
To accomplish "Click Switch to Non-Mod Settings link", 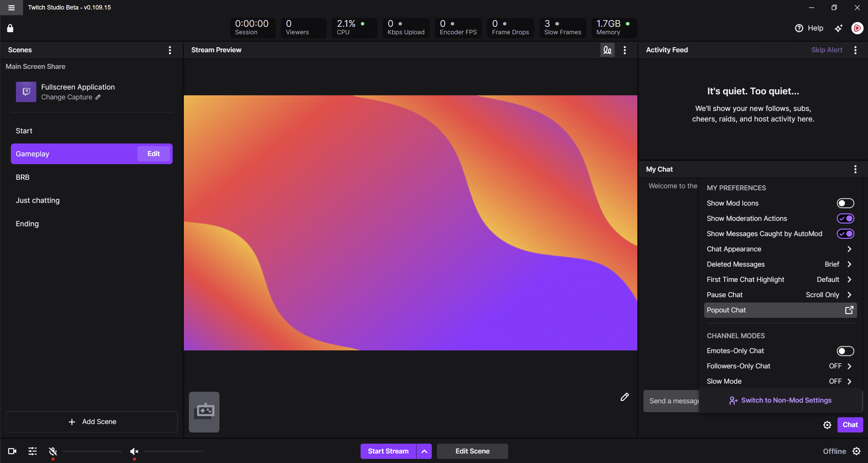I will (780, 400).
